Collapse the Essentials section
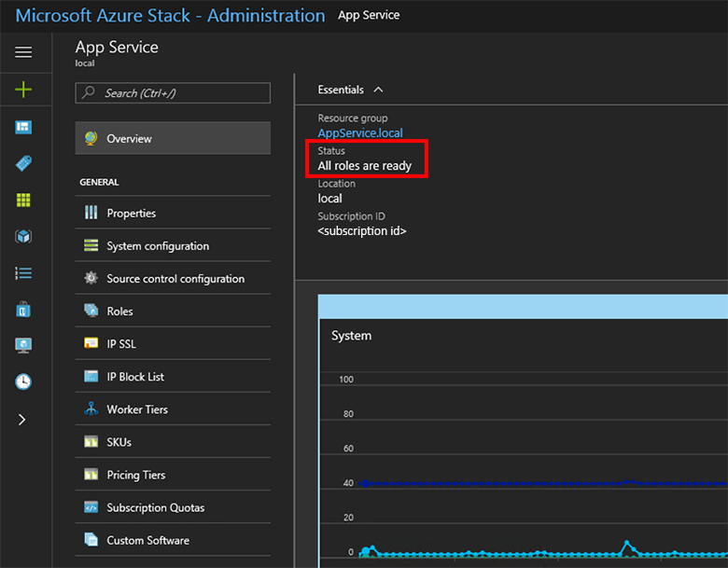 (x=378, y=90)
